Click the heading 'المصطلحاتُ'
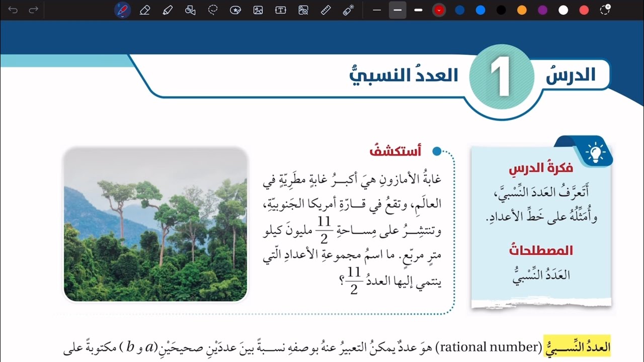The width and height of the screenshot is (644, 362). [541, 250]
